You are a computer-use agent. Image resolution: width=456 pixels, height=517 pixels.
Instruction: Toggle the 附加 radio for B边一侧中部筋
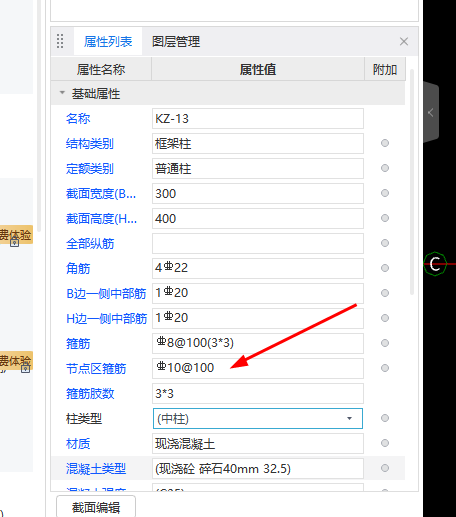coord(385,293)
